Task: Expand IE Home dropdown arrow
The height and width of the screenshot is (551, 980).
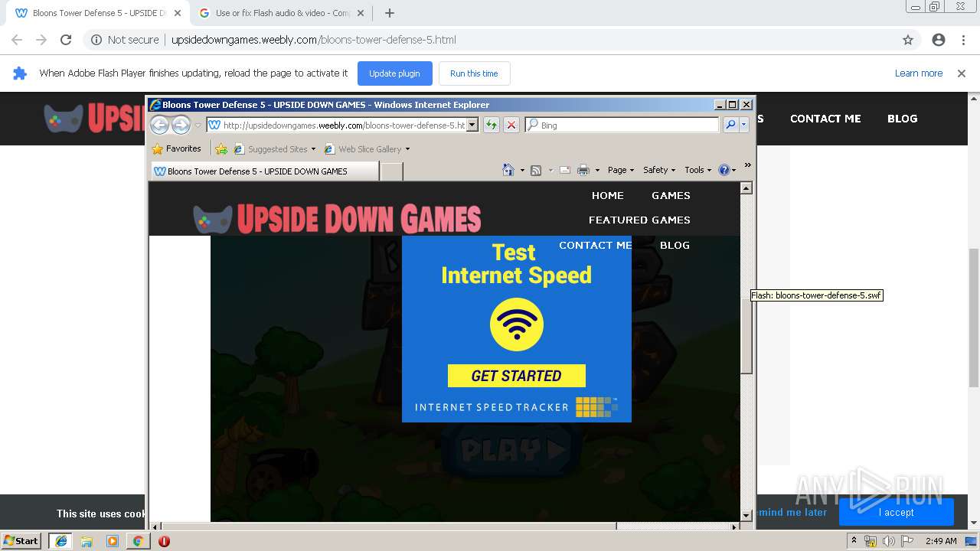Action: point(522,170)
